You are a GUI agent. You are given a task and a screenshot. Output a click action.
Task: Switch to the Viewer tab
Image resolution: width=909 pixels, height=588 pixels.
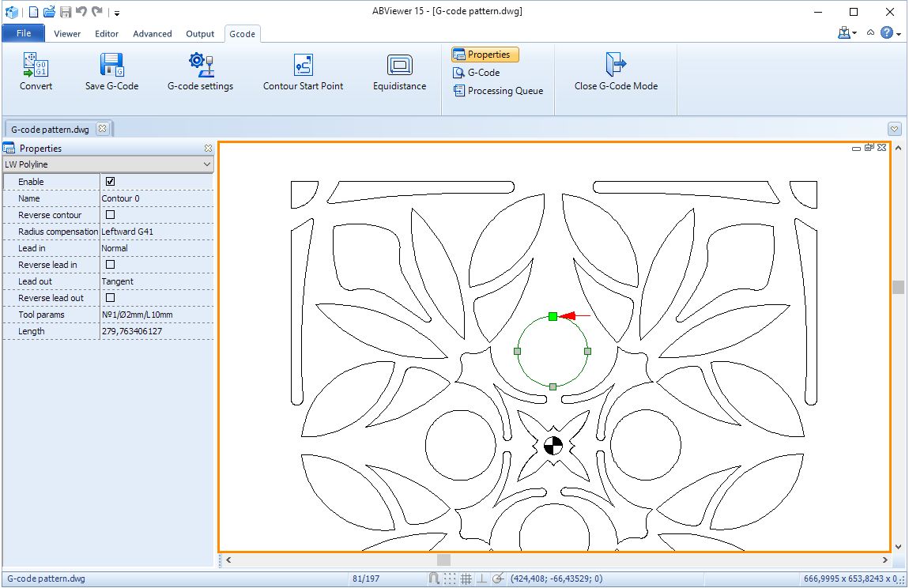click(x=67, y=34)
